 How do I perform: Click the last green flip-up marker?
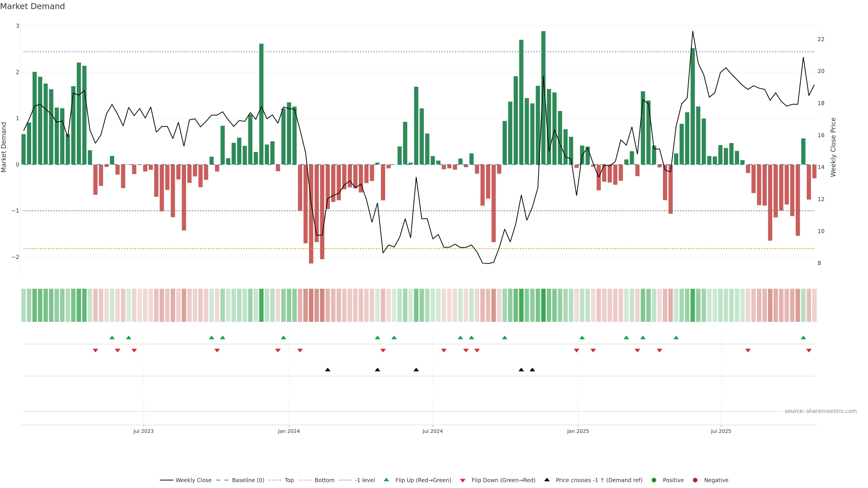tap(803, 338)
